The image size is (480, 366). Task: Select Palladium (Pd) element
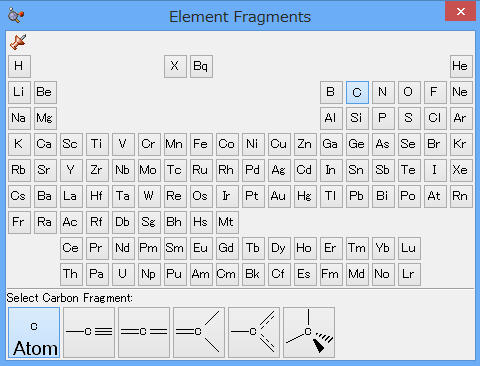coord(253,170)
